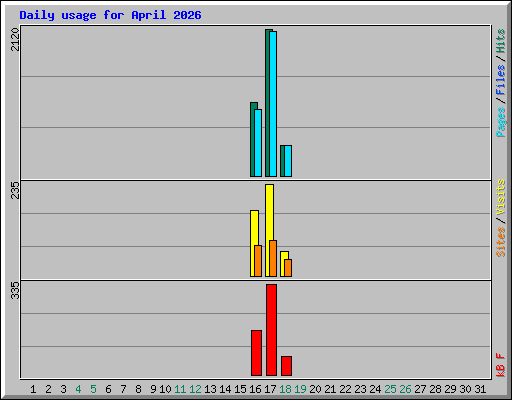Viewport: 512px width, 400px height.
Task: Click the red kB bar for day 16
Action: (256, 353)
